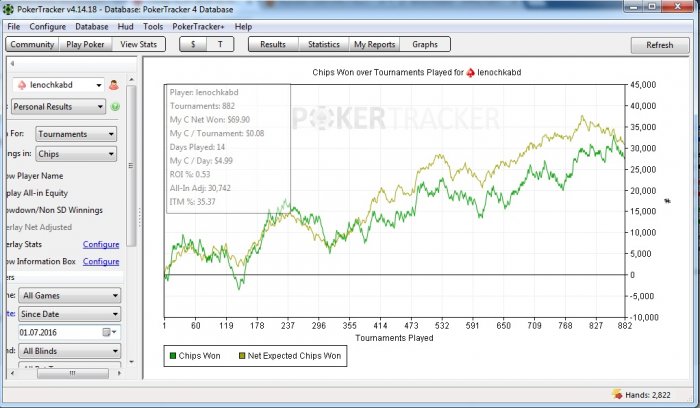Click the left arrow of horizontal scrollbar
The width and height of the screenshot is (700, 408).
point(12,373)
